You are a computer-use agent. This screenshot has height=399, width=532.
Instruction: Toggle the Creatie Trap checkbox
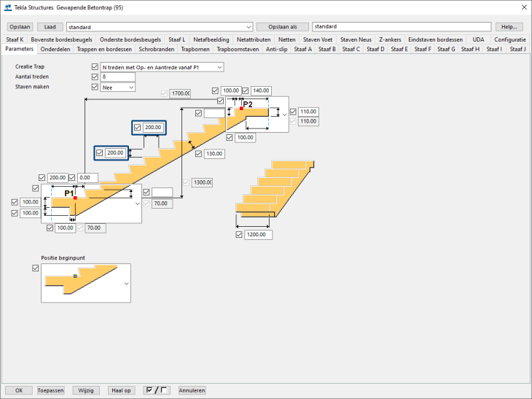[95, 66]
